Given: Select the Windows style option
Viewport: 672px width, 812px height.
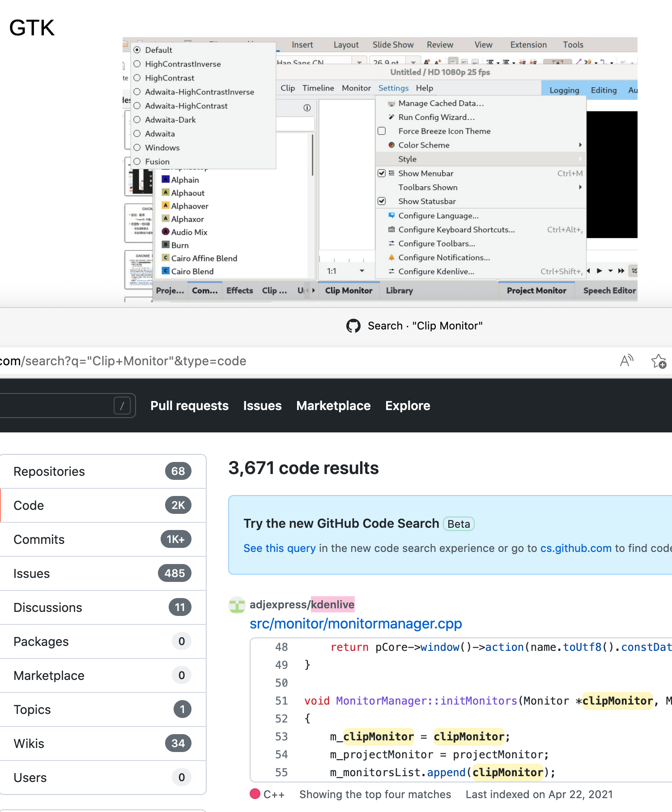Looking at the screenshot, I should (137, 147).
